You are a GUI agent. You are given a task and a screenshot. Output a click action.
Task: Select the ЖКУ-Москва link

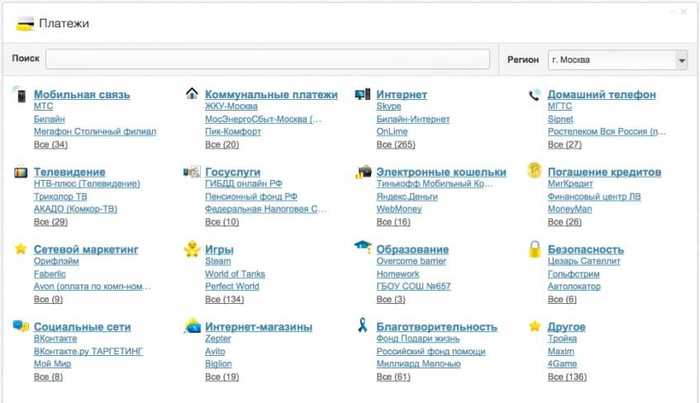pyautogui.click(x=231, y=106)
